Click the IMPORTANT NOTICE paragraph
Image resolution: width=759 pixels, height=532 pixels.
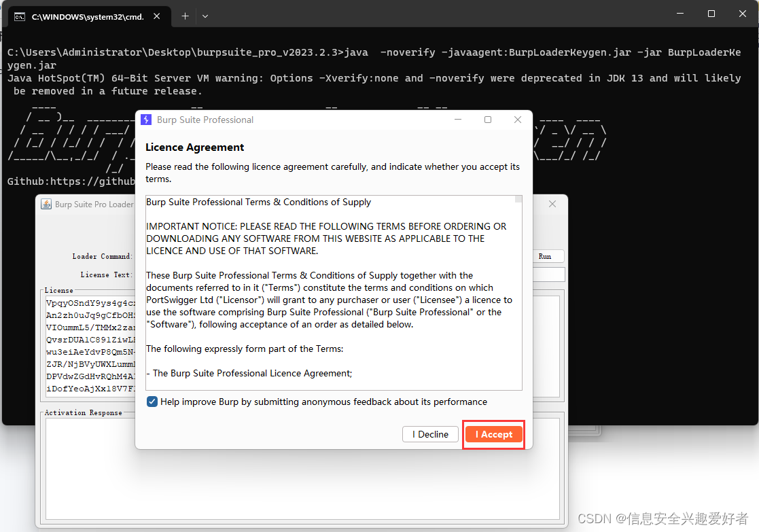326,238
